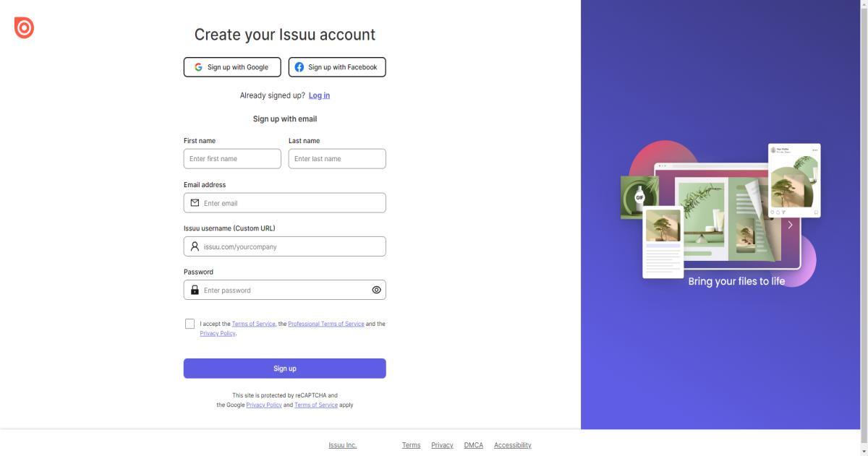Click the lock icon in the password field
The image size is (868, 456).
tap(195, 290)
